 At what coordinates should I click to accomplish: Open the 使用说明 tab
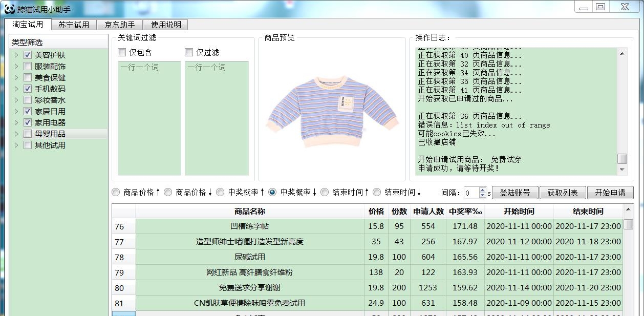pyautogui.click(x=165, y=24)
